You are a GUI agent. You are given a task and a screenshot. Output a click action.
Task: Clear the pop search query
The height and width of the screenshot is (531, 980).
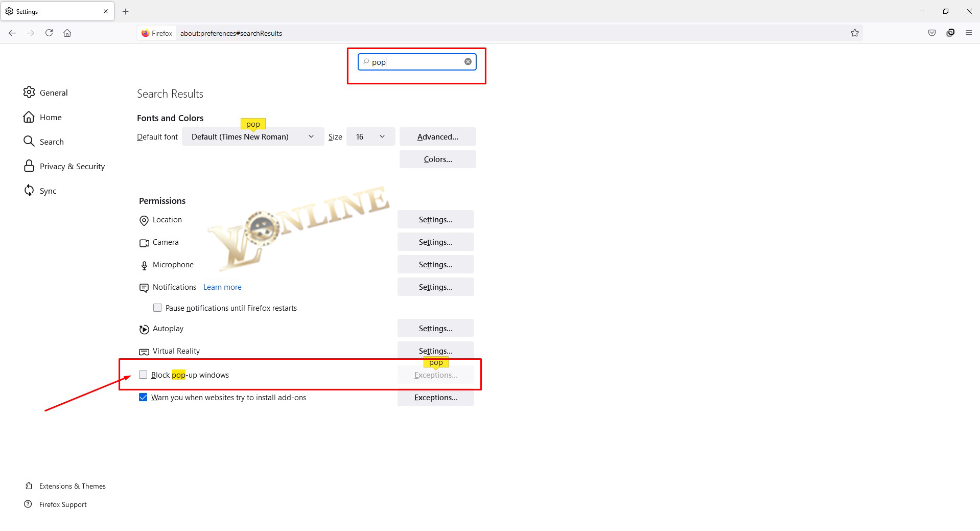468,61
